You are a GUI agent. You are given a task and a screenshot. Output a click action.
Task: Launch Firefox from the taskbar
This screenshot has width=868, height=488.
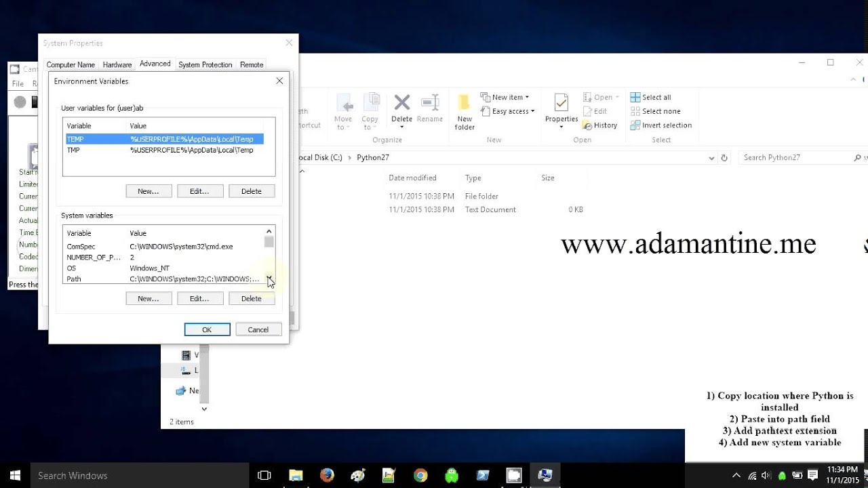click(x=327, y=475)
